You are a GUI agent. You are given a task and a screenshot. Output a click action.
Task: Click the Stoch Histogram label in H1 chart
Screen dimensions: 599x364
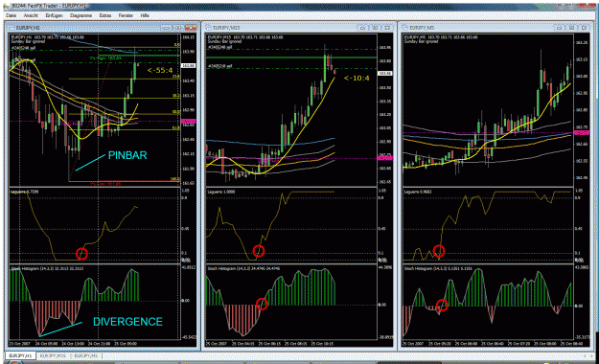(47, 268)
